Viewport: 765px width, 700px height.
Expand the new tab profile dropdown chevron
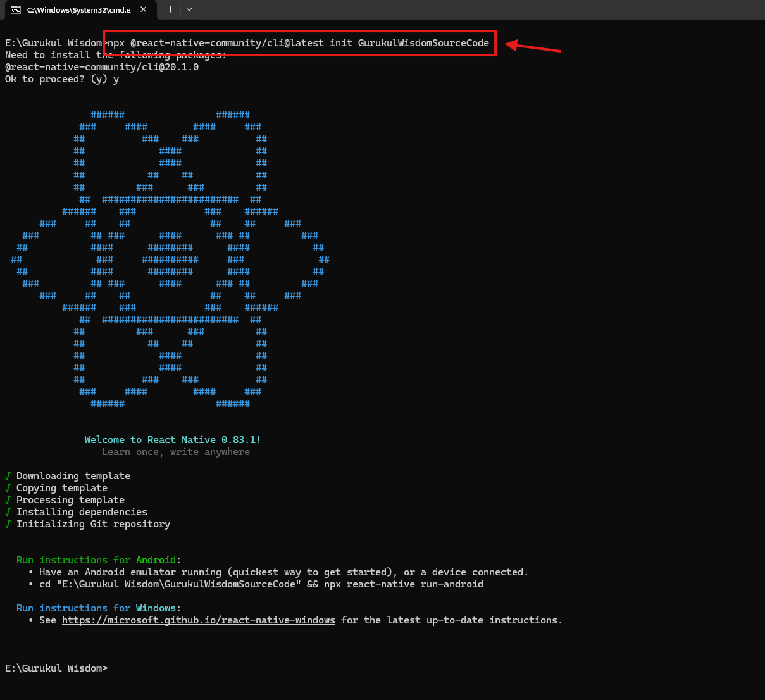[189, 9]
